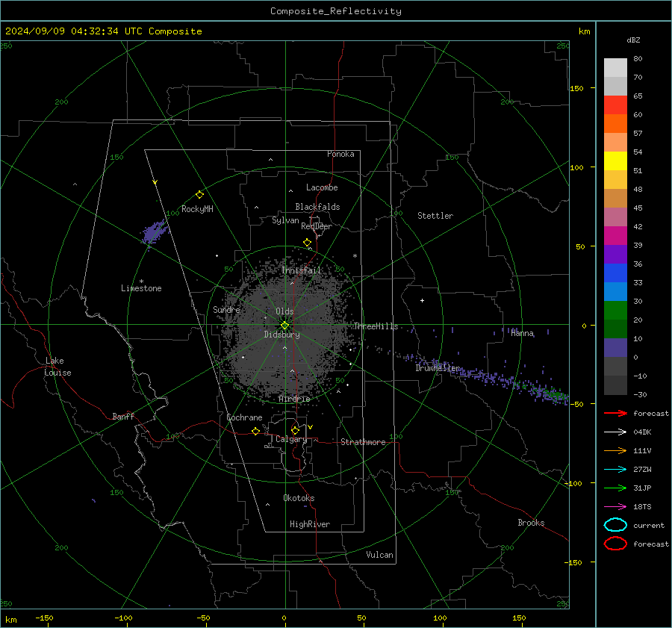Image resolution: width=672 pixels, height=628 pixels.
Task: Click the Okotoks label
Action: point(299,497)
